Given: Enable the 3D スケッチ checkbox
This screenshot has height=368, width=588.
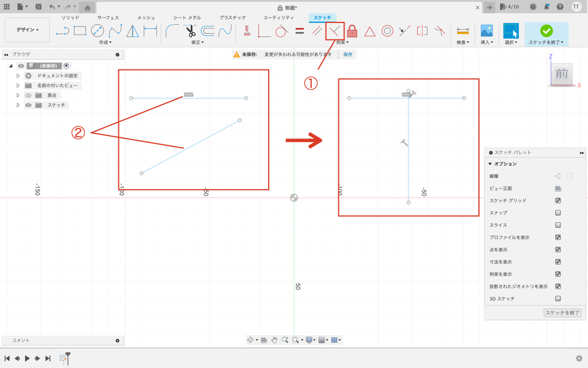Looking at the screenshot, I should (x=558, y=298).
